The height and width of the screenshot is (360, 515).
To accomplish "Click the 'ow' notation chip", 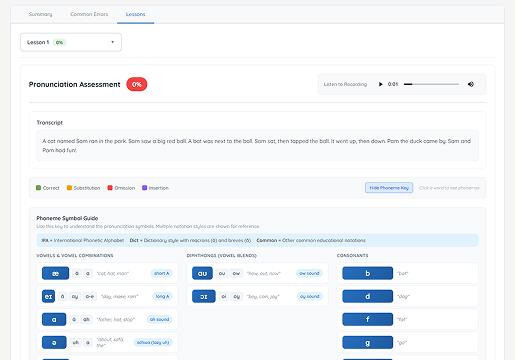I will click(236, 273).
